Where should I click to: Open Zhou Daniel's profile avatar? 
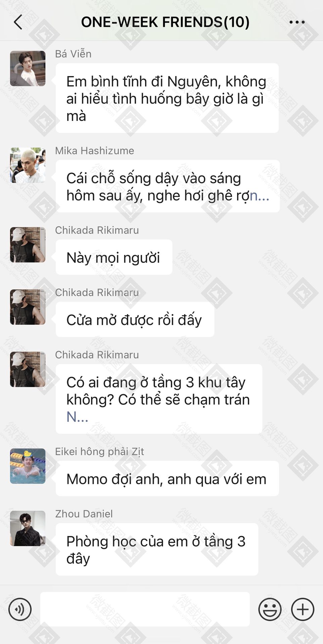[28, 528]
